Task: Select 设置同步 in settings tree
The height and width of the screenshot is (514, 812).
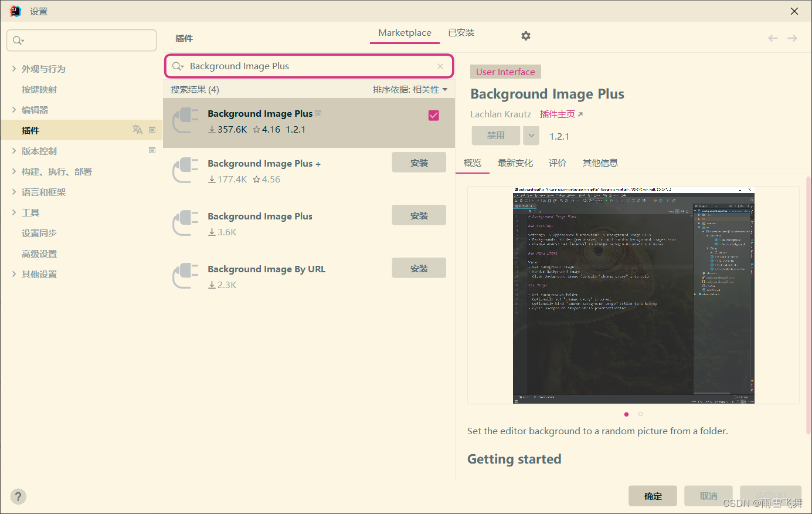Action: pos(39,233)
